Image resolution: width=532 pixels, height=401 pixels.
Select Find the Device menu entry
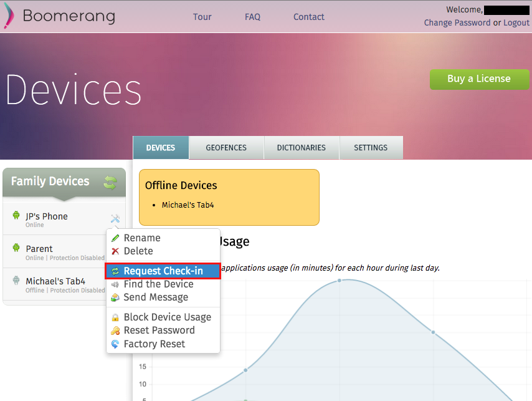tap(163, 284)
